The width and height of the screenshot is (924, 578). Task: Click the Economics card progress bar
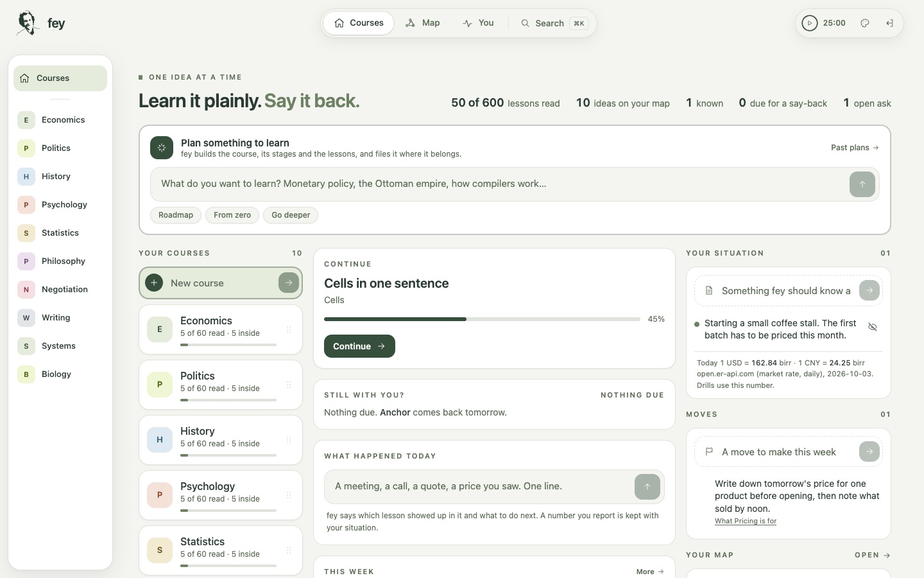tap(228, 345)
